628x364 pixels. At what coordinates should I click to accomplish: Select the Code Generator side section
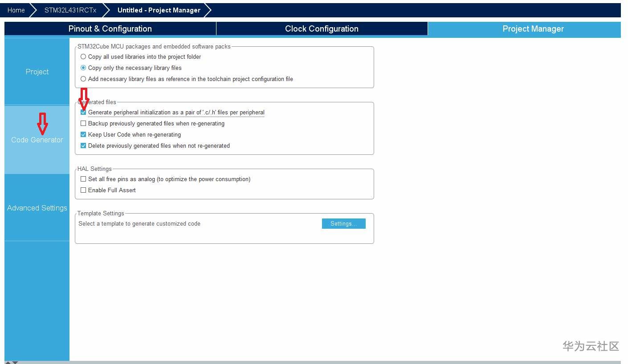[x=37, y=140]
